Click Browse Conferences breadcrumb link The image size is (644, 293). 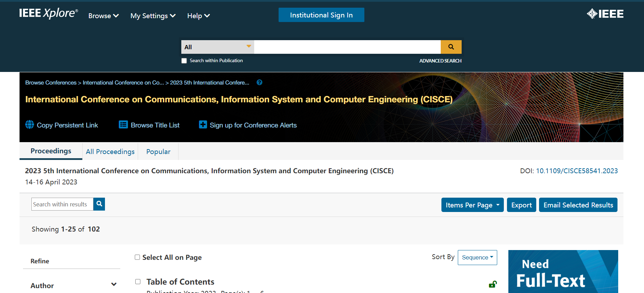[x=51, y=82]
